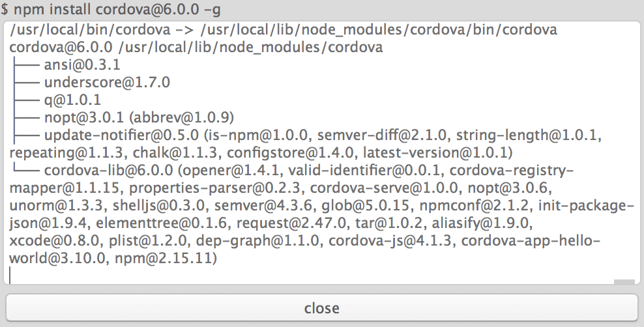Screen dimensions: 644x327
Task: Click the configstore@1.4.0 text
Action: (x=290, y=152)
